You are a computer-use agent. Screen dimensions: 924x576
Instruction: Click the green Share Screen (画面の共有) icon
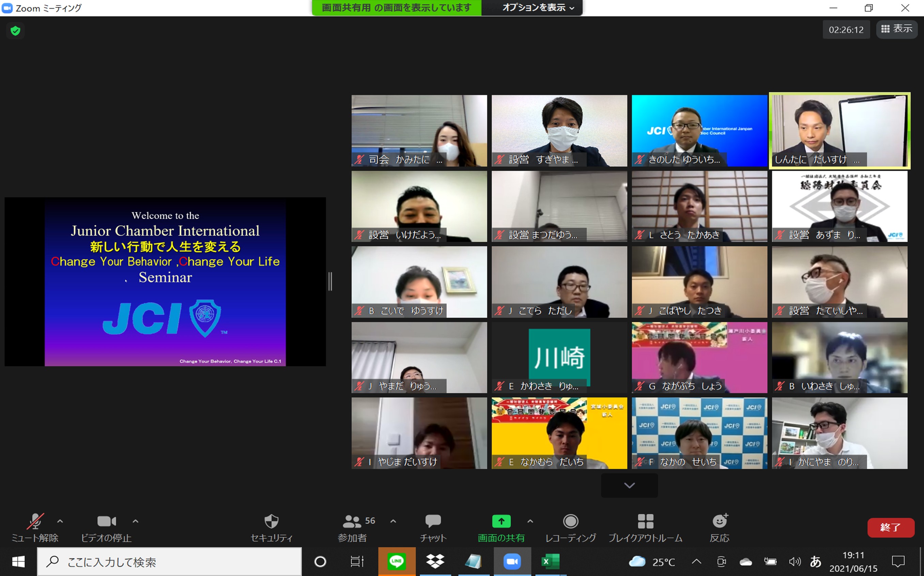point(501,521)
